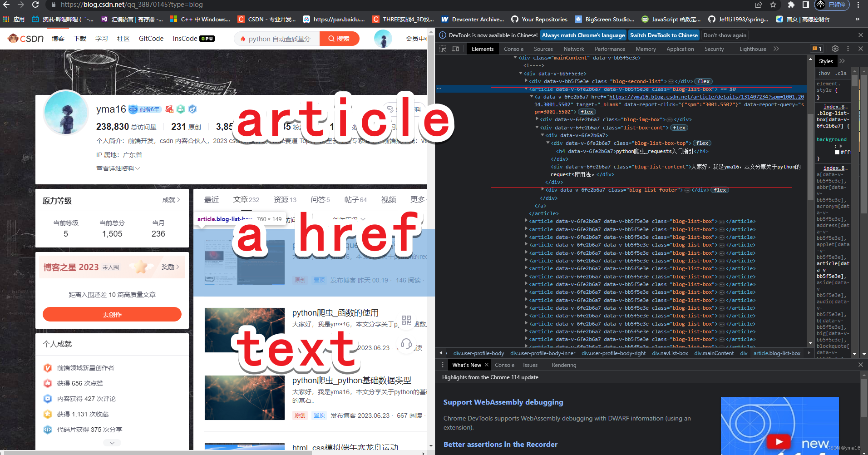Toggle flex badge on list-box-cont div
The width and height of the screenshot is (868, 455).
[x=679, y=128]
